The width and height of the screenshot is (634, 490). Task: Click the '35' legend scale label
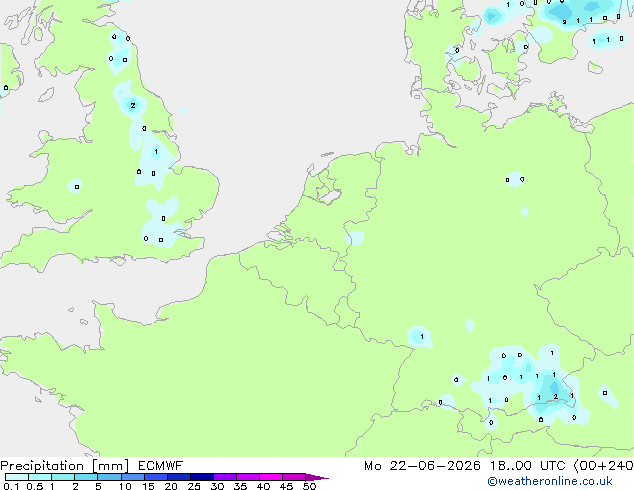[240, 486]
